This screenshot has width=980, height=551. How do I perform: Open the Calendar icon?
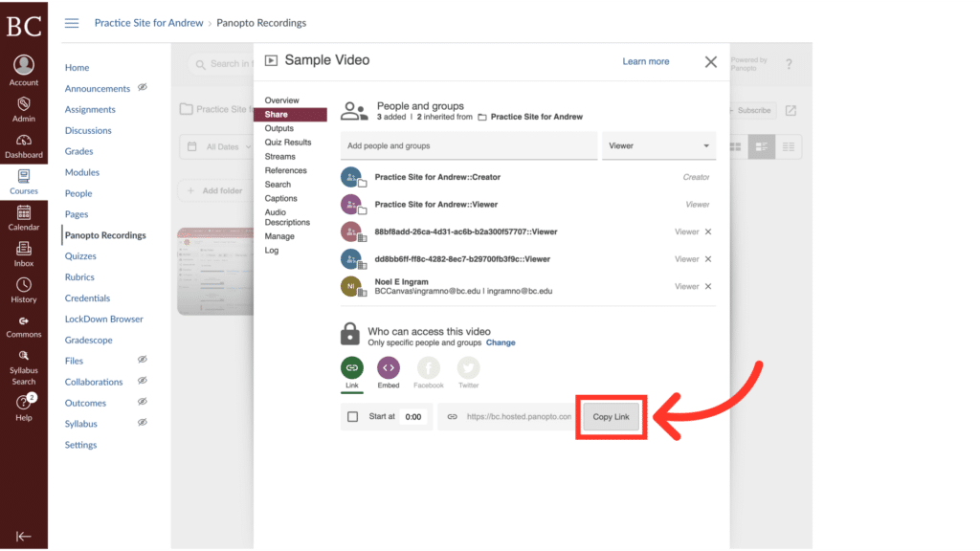coord(24,212)
